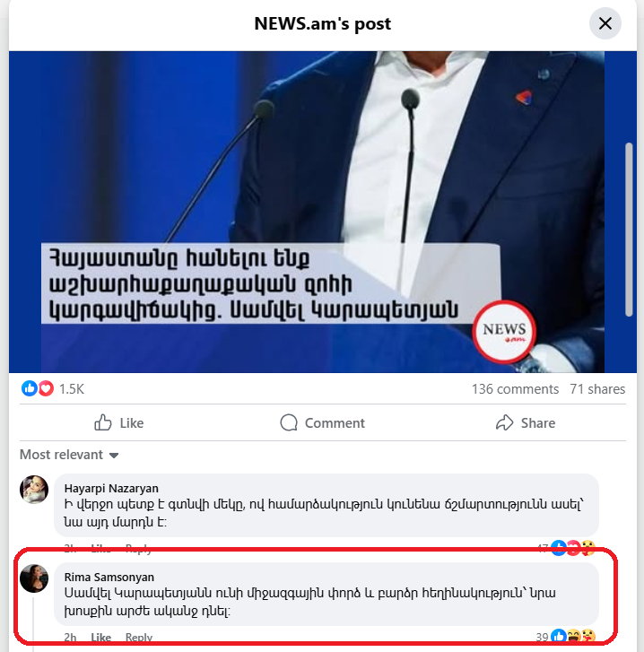Viewport: 644px width, 652px height.
Task: Click the red heart reaction icon under post
Action: (46, 389)
